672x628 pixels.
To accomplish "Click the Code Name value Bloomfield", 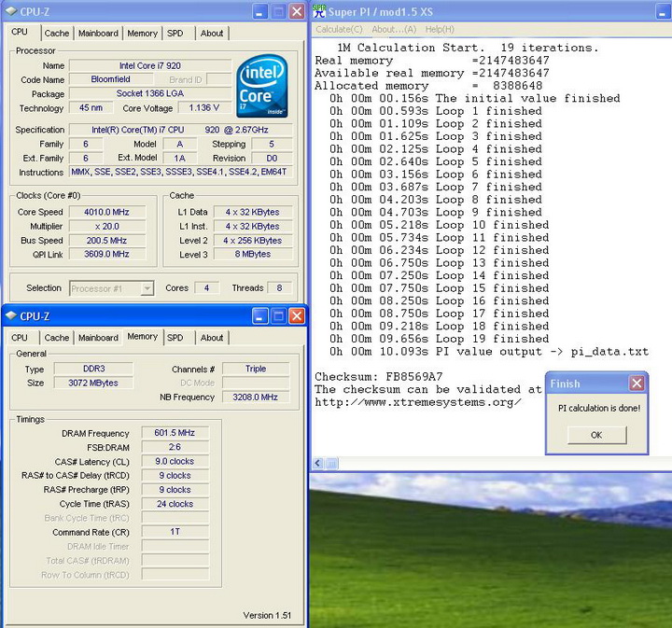I will pyautogui.click(x=110, y=79).
